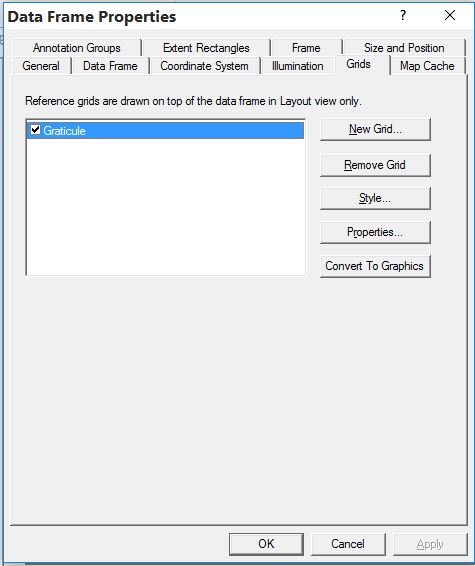Image resolution: width=475 pixels, height=566 pixels.
Task: Switch to Extent Rectangles tab
Action: point(206,48)
